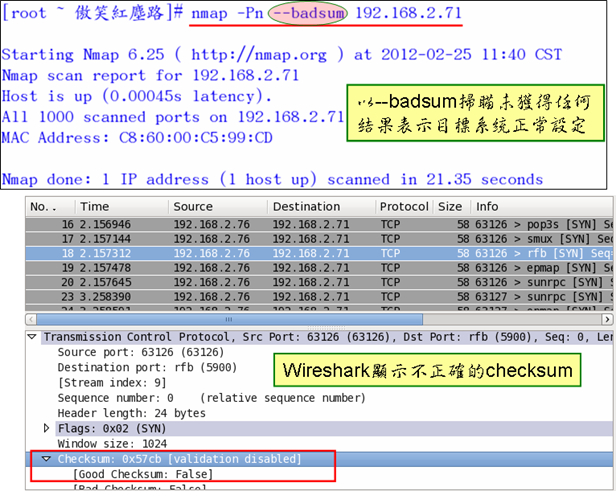Select packet 23 at time 3.258390
Screen dimensions: 616x491
pos(319,297)
